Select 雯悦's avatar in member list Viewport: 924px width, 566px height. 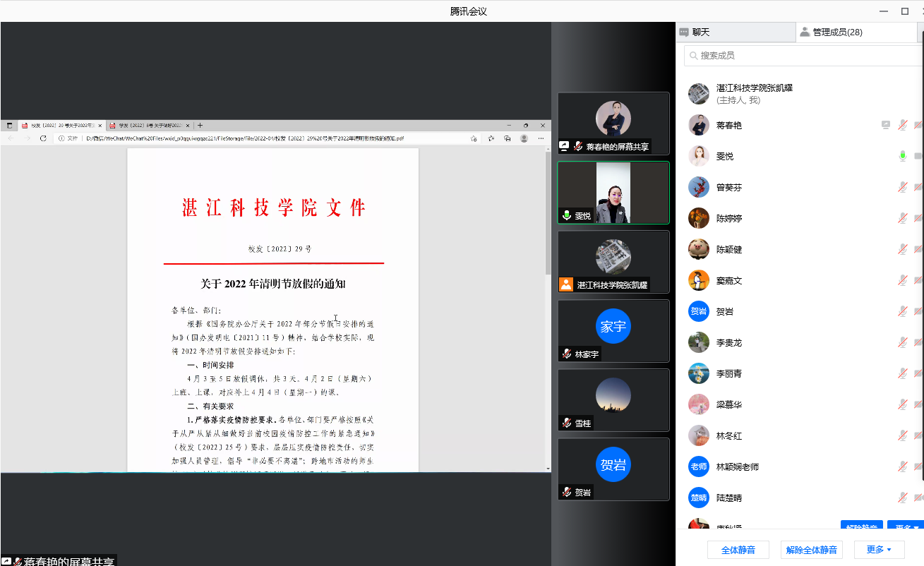[x=699, y=156]
